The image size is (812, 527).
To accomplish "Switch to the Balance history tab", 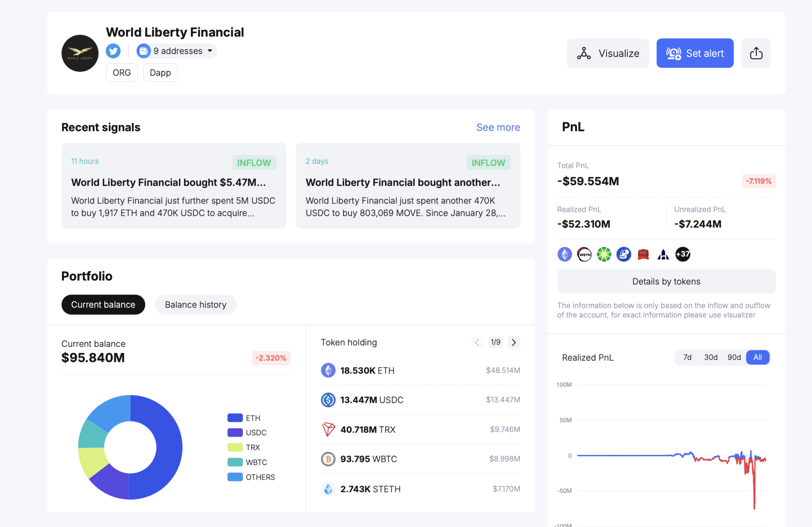I will [x=195, y=304].
